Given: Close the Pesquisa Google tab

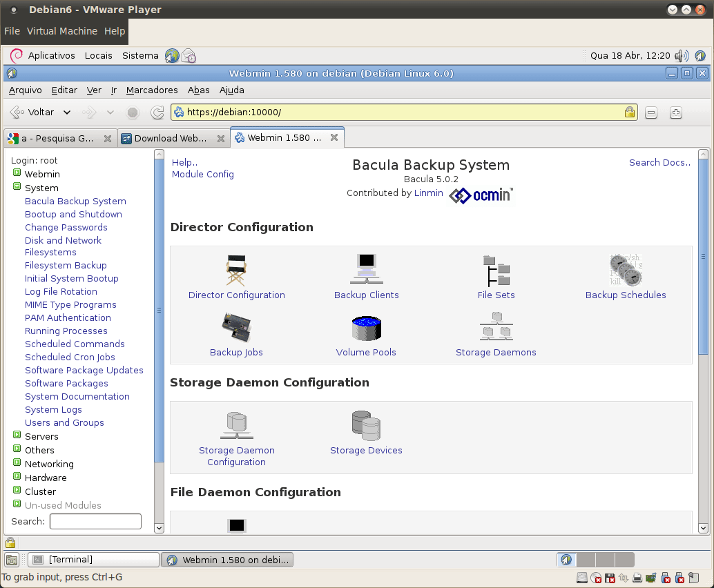Looking at the screenshot, I should [x=108, y=138].
